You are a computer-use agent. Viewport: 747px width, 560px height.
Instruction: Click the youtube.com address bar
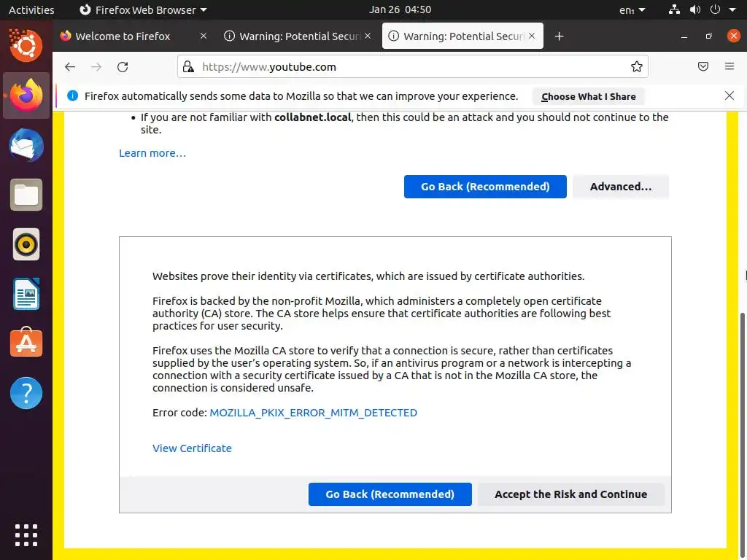tap(413, 66)
